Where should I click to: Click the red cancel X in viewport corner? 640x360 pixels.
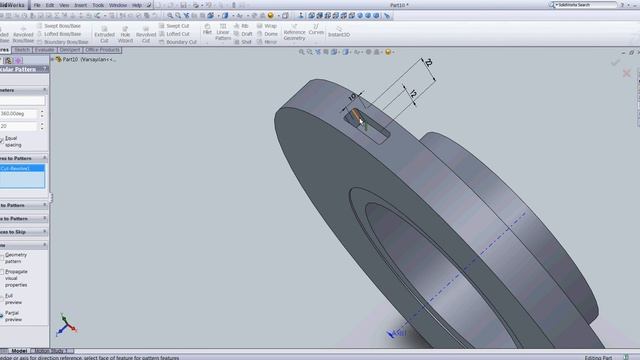tap(626, 73)
